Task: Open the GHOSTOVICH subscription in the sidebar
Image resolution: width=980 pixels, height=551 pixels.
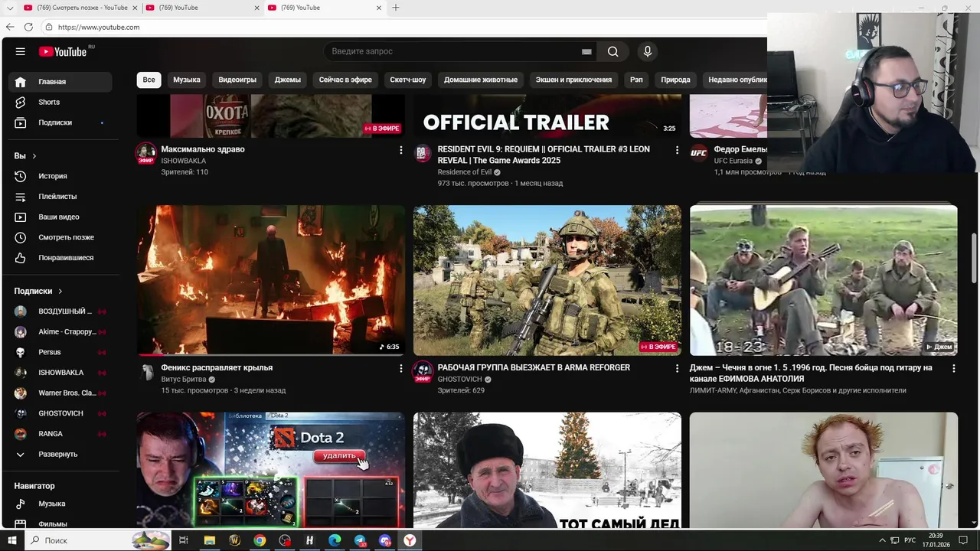Action: [61, 413]
